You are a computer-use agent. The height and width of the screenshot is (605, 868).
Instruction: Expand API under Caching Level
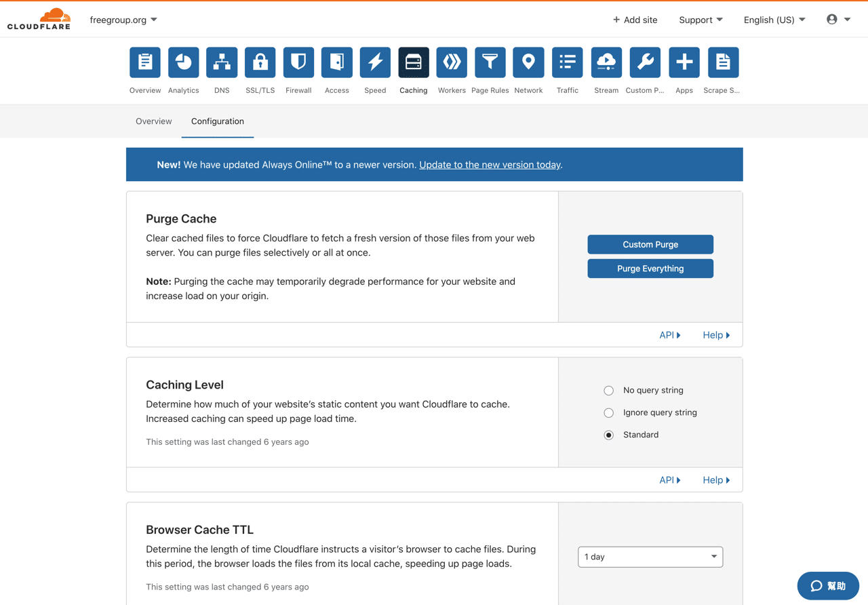tap(670, 480)
